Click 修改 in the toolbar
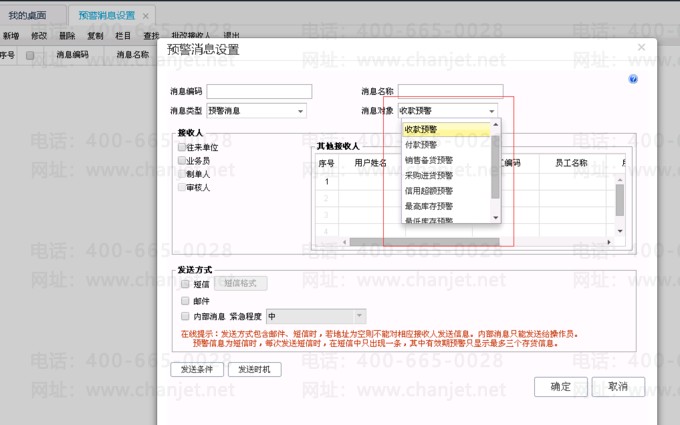 (x=39, y=36)
